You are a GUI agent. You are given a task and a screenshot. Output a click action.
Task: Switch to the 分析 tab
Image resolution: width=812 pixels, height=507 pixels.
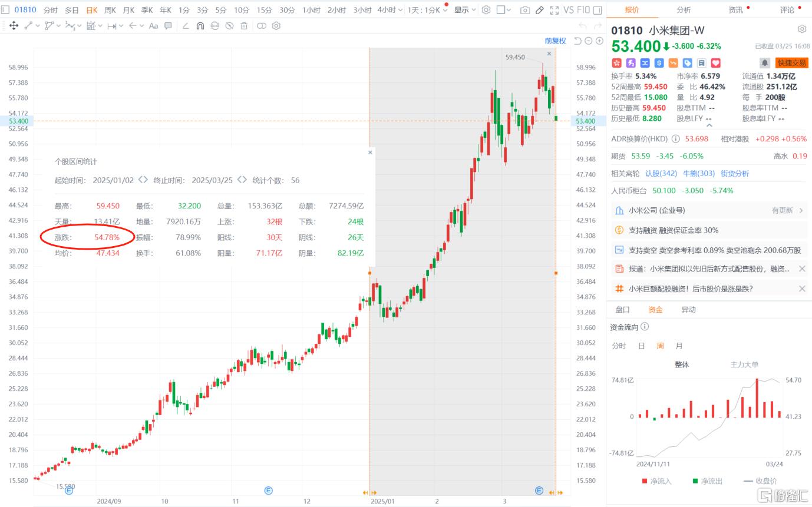684,10
